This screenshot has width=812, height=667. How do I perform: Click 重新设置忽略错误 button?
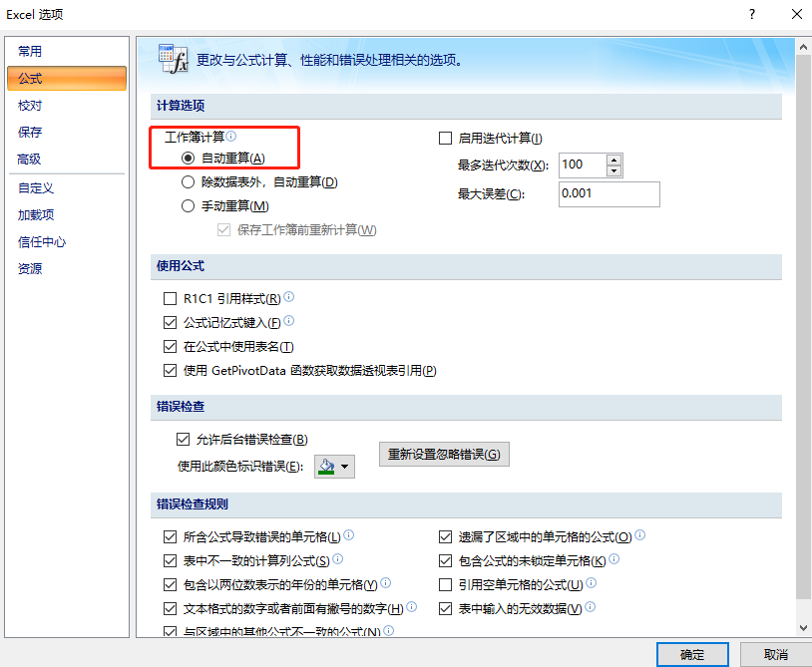[x=444, y=454]
